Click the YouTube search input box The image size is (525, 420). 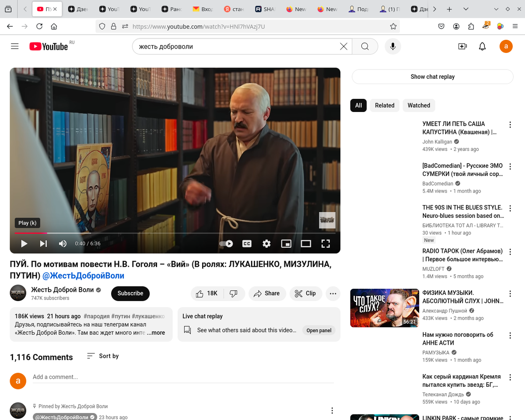(x=238, y=46)
